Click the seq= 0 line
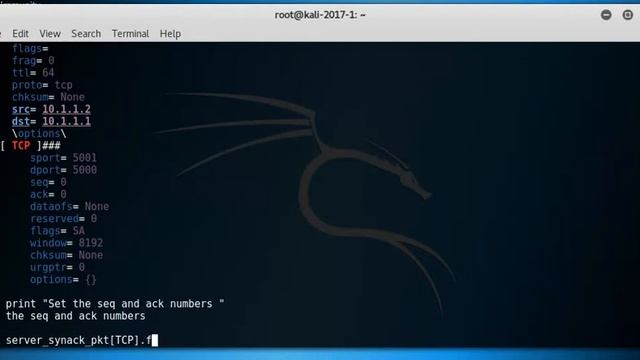 pos(48,182)
